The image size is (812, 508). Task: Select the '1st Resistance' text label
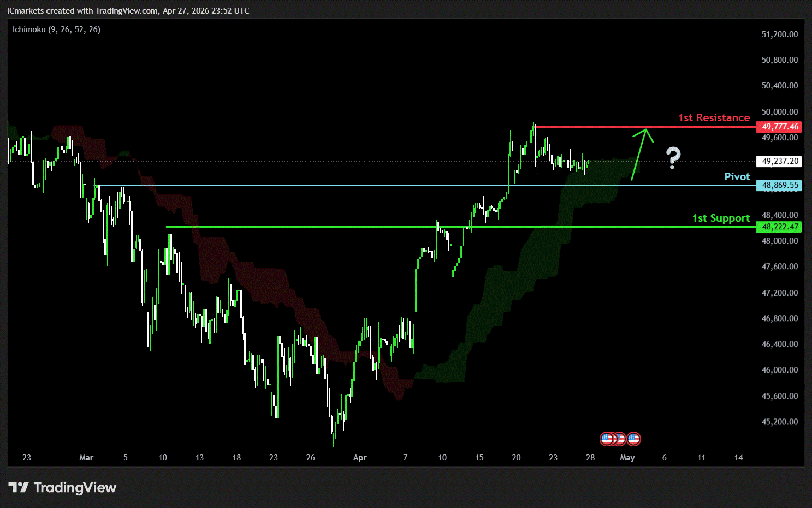(714, 118)
